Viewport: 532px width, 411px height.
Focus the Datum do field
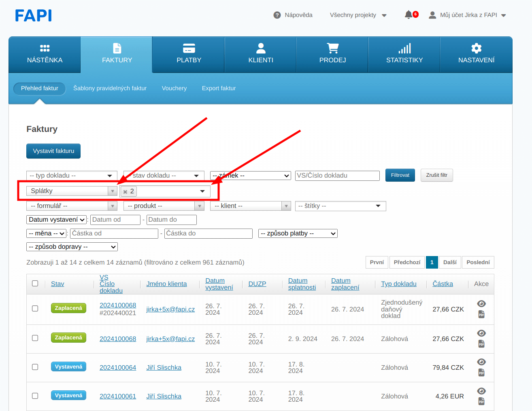(172, 220)
